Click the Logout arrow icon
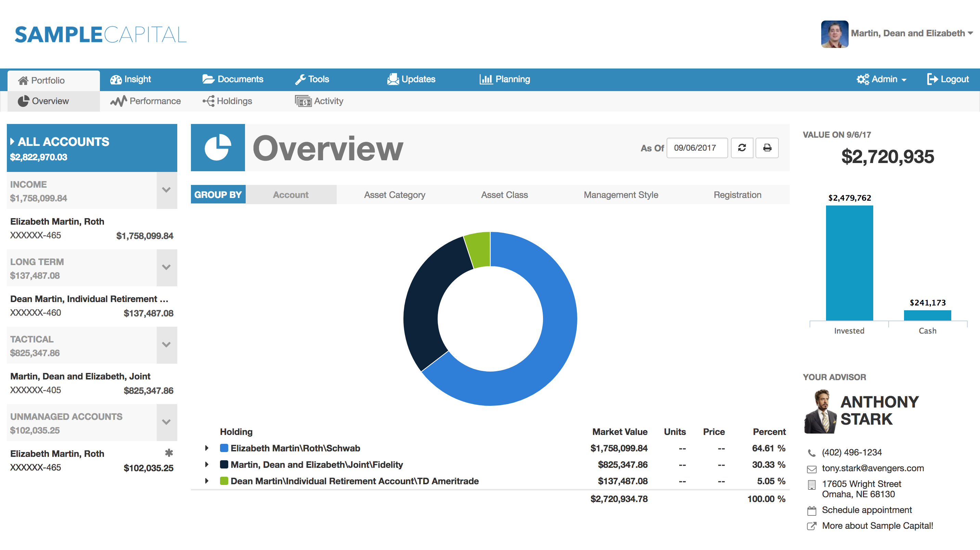Viewport: 980px width, 550px height. click(x=932, y=79)
